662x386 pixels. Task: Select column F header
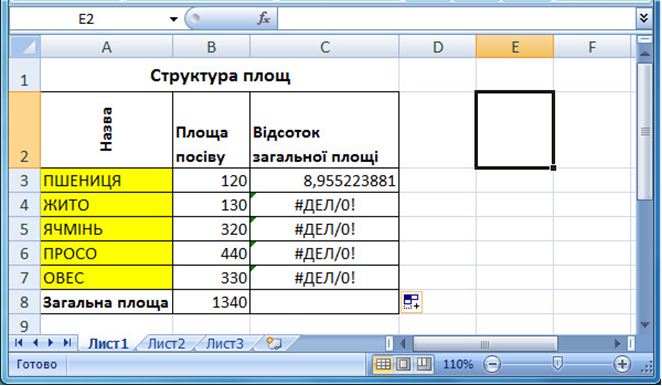click(x=592, y=47)
